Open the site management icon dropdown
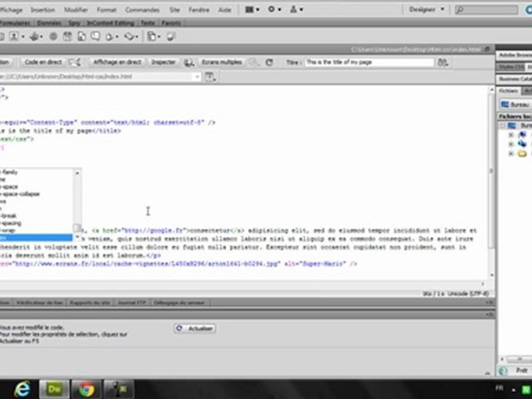532x399 pixels. point(296,9)
